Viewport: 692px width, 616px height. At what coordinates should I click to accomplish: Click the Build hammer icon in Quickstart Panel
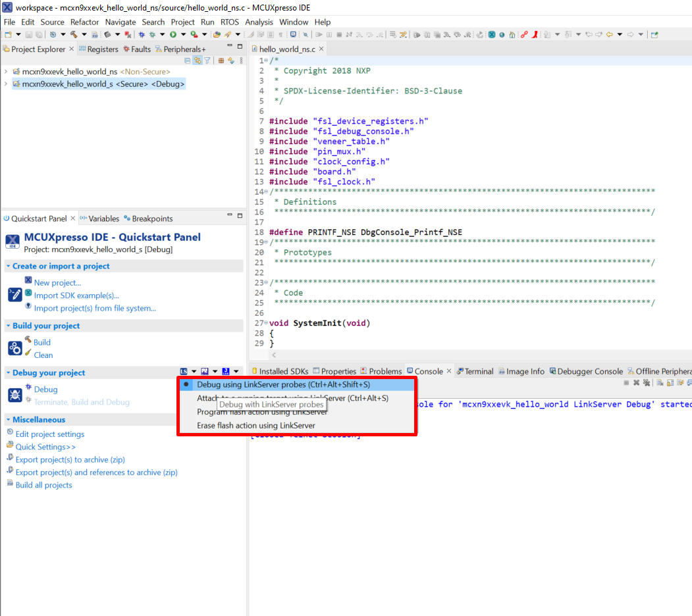28,340
